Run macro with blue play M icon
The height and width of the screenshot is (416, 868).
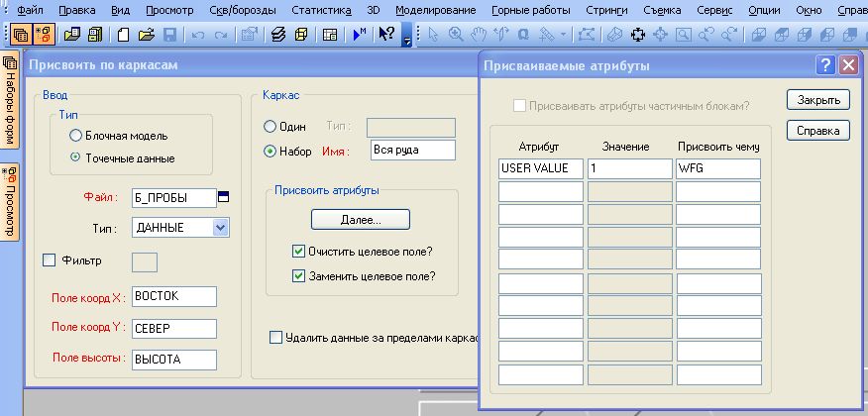(x=360, y=35)
